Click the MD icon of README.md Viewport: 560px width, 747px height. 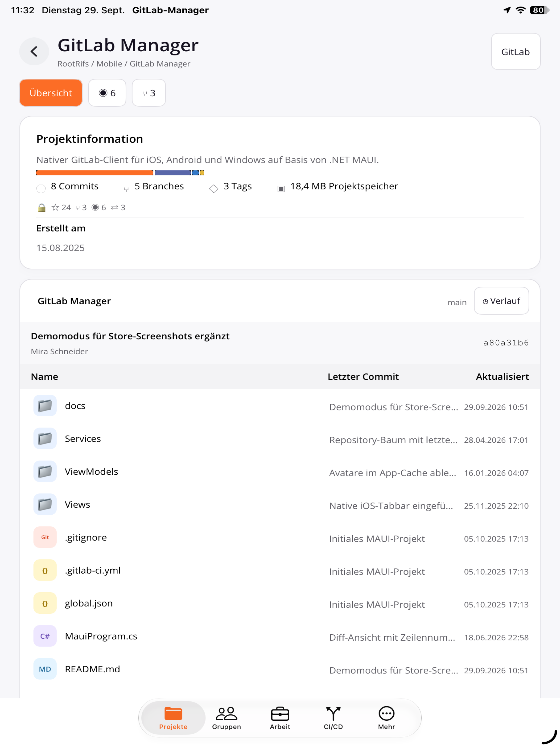pyautogui.click(x=45, y=669)
